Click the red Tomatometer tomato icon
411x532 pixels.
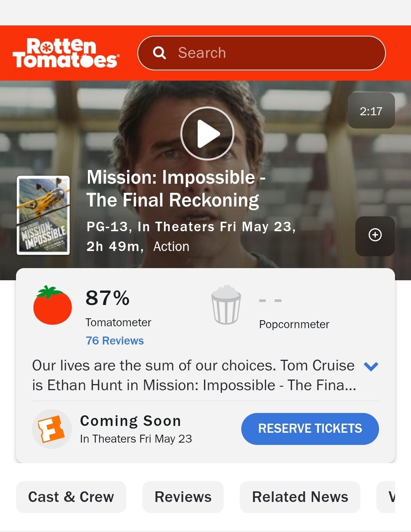click(53, 305)
